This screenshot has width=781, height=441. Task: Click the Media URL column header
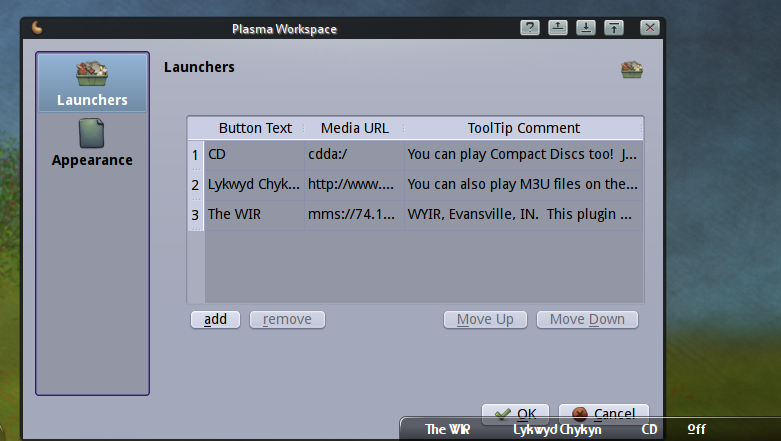(x=355, y=128)
